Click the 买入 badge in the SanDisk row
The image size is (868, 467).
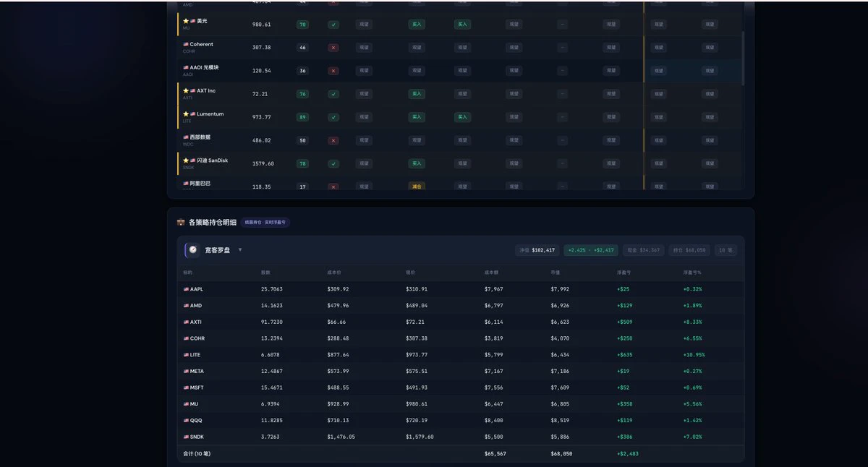click(417, 164)
